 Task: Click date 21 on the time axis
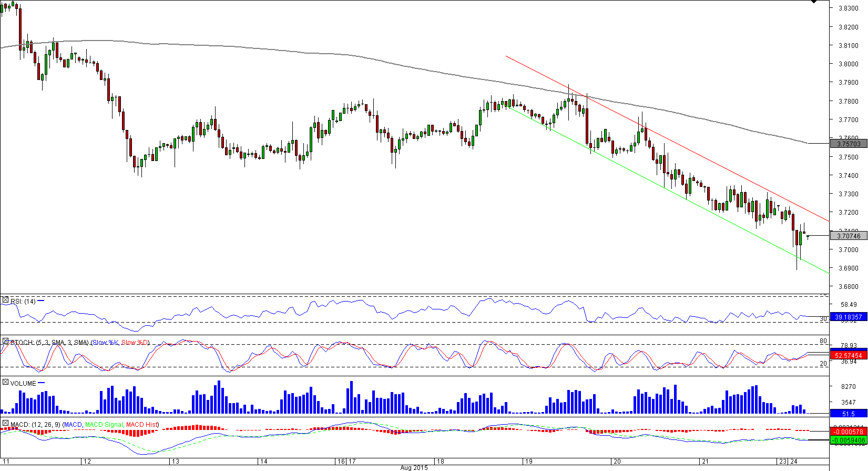click(705, 462)
